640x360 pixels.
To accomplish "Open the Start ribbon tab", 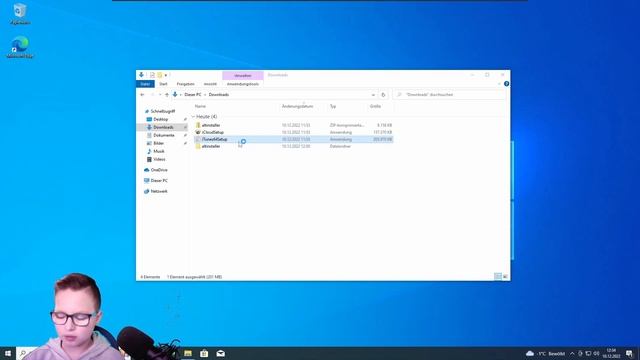I will tap(163, 84).
